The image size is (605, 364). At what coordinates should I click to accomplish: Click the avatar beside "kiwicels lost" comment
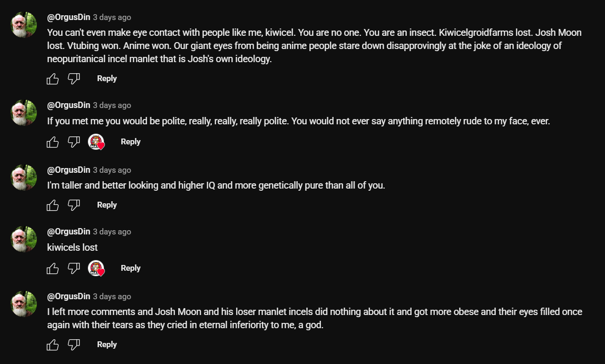point(24,240)
